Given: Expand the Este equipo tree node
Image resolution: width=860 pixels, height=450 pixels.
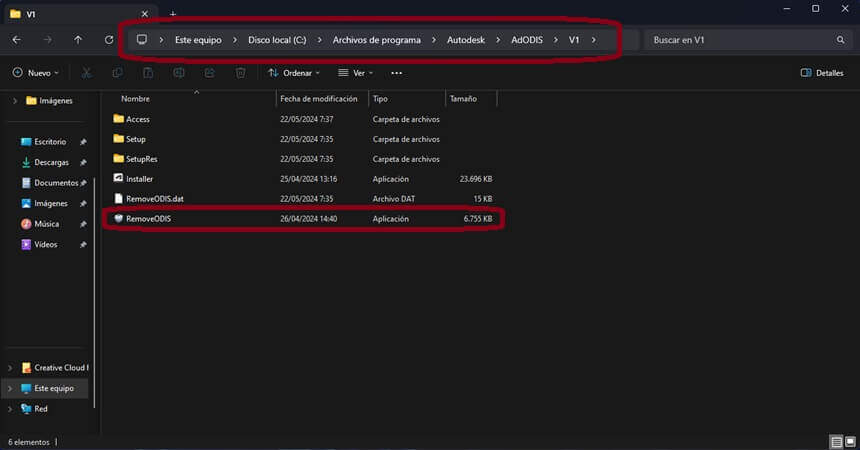Looking at the screenshot, I should pyautogui.click(x=10, y=389).
